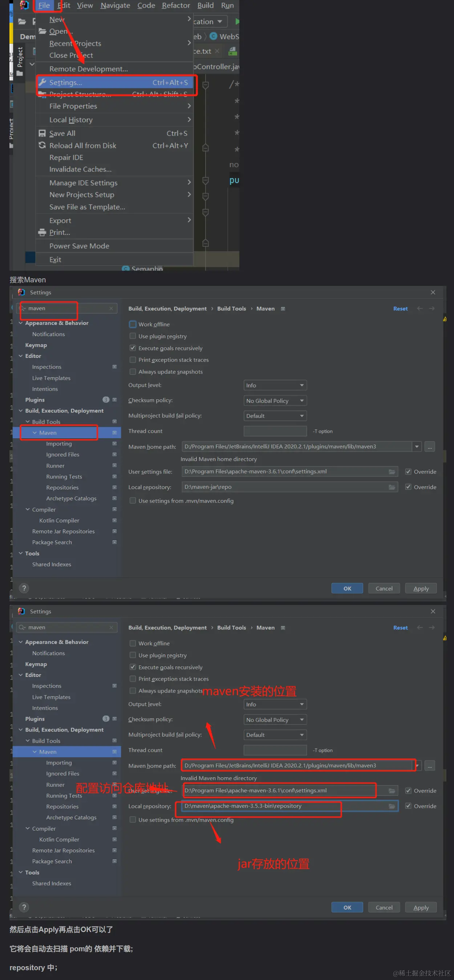This screenshot has height=980, width=454.
Task: Open Multiproject build fail policy dropdown, first dialog
Action: [x=275, y=416]
